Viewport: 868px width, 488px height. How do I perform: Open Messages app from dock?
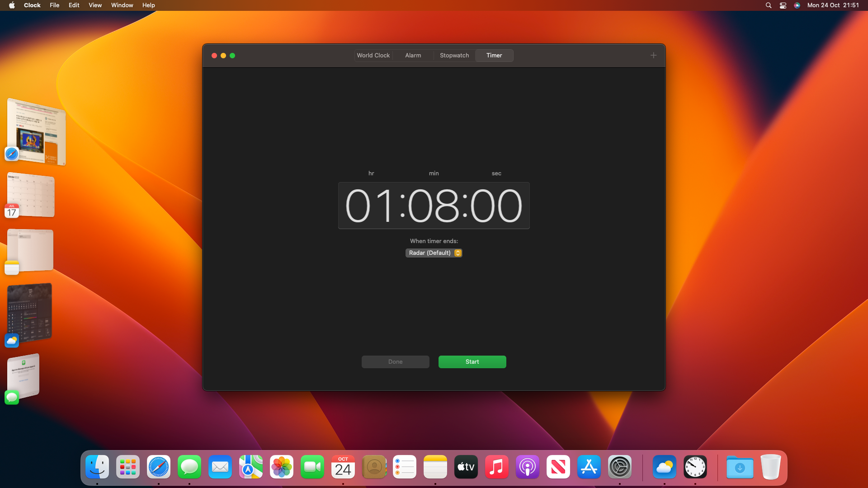[x=189, y=467]
